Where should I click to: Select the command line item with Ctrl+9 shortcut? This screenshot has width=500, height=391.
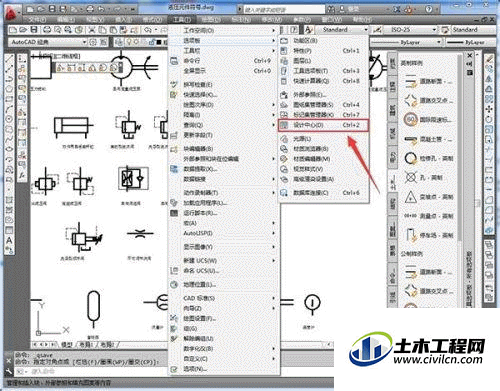click(x=223, y=61)
